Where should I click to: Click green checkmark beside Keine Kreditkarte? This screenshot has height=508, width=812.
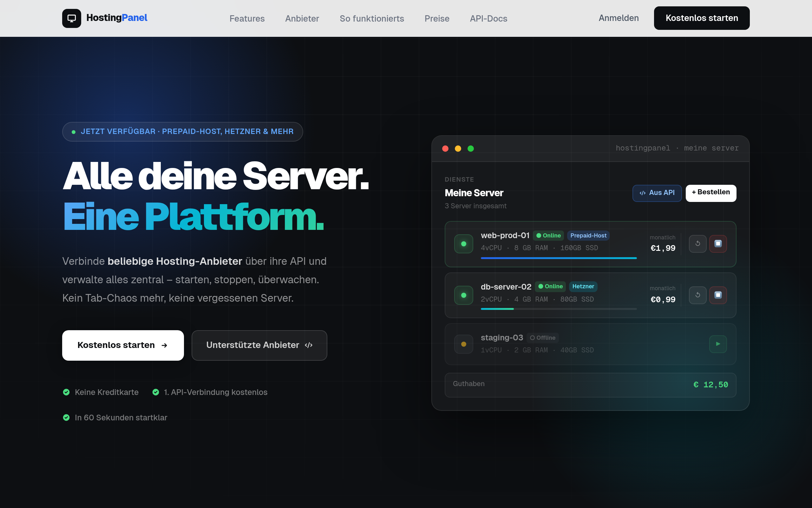coord(66,392)
